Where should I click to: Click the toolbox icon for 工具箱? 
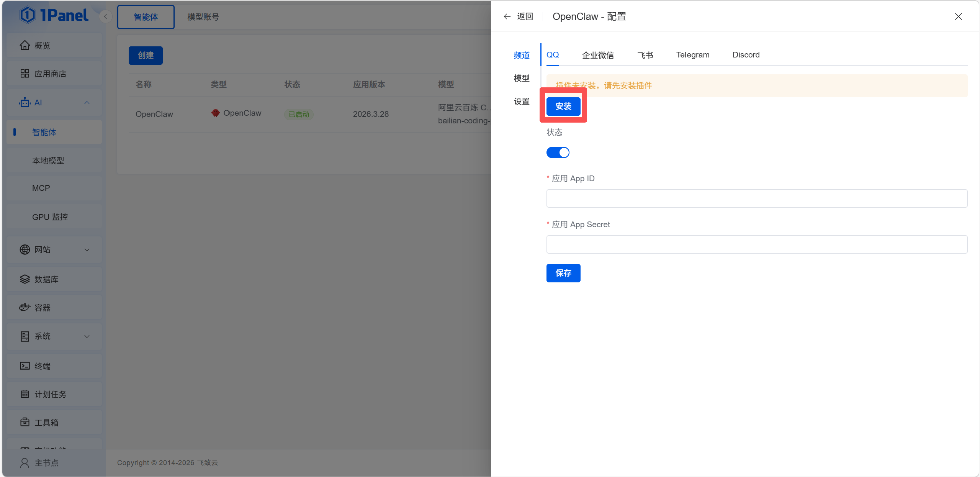25,422
